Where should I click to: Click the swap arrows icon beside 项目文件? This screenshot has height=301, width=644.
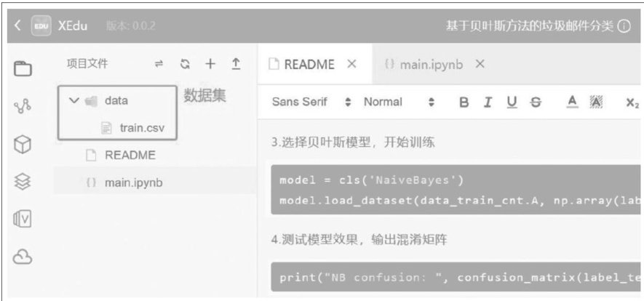click(159, 65)
